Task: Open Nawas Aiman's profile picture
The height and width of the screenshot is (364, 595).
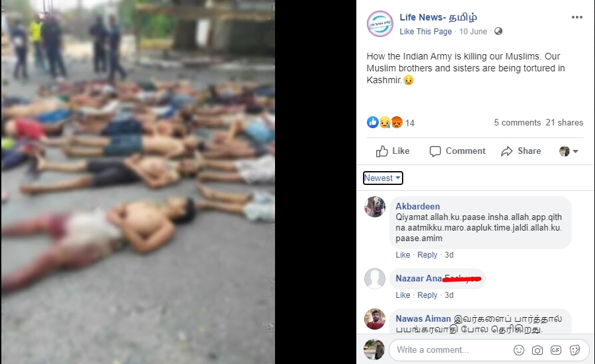Action: pos(375,319)
